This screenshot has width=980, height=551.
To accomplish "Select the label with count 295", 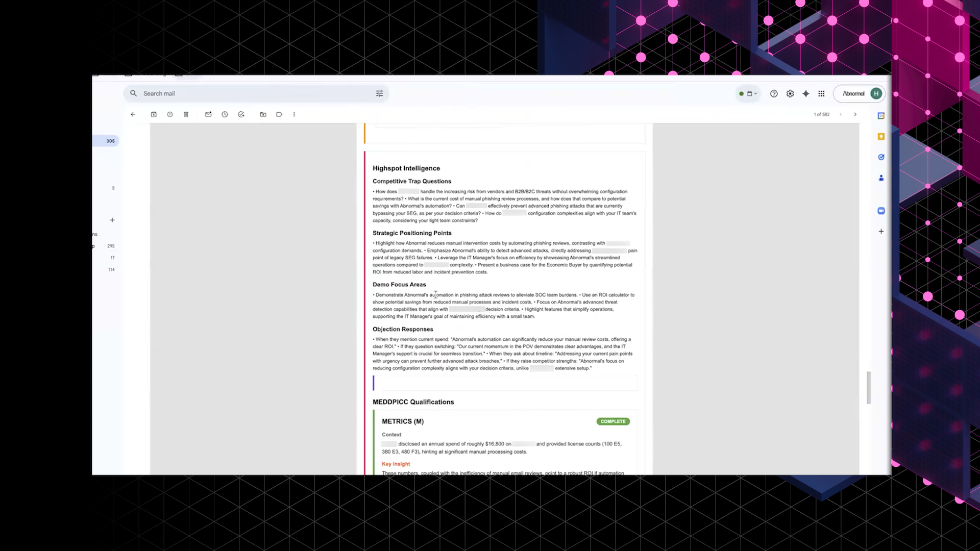I will click(x=105, y=246).
